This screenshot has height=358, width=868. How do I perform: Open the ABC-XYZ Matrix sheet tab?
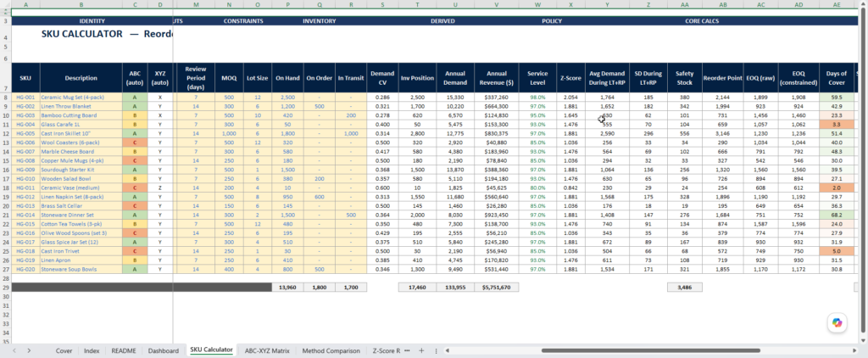[x=265, y=351]
